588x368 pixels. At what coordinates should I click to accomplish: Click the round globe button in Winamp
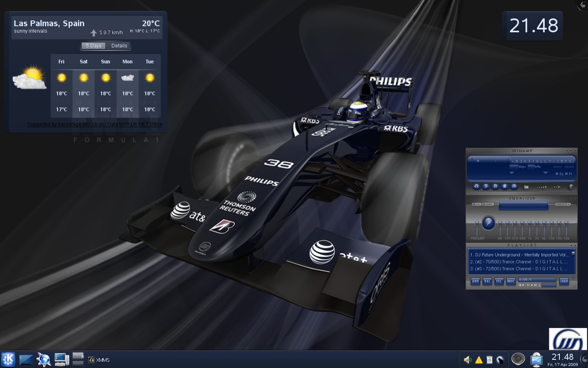(571, 187)
